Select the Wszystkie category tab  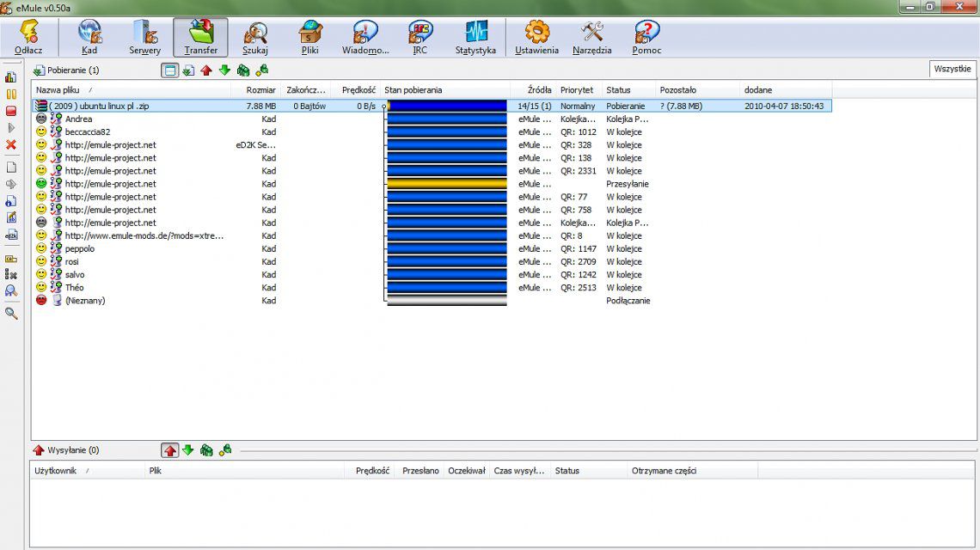[x=952, y=69]
